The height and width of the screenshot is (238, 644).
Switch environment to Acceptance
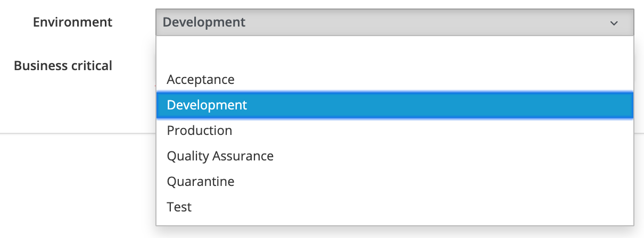(x=394, y=80)
